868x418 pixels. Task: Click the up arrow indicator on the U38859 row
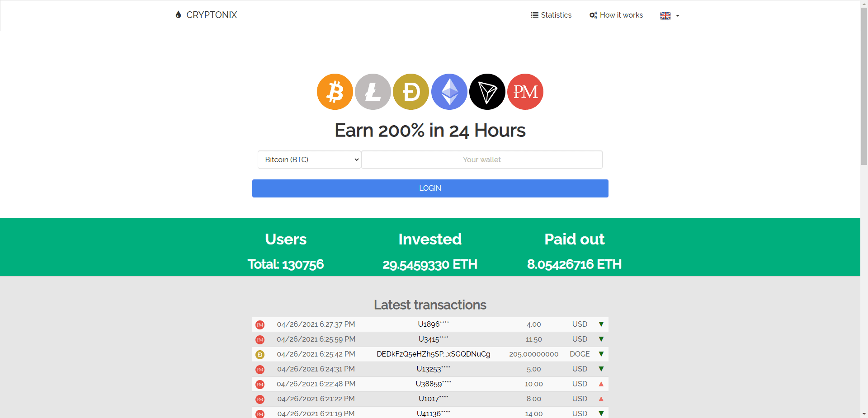click(x=601, y=384)
